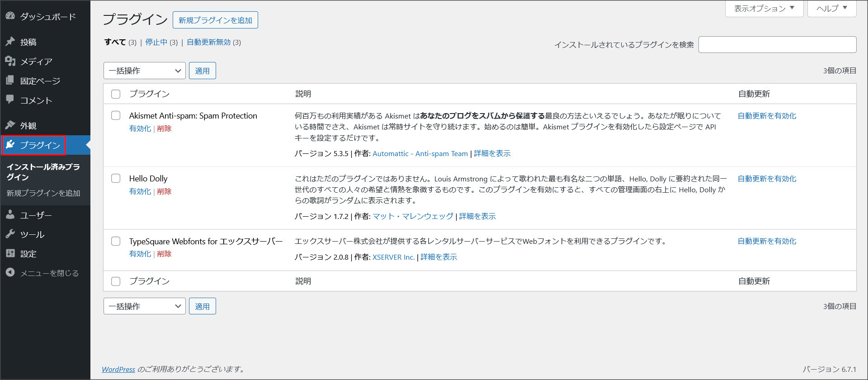Click the pages icon beside 固定ページ

(10, 81)
